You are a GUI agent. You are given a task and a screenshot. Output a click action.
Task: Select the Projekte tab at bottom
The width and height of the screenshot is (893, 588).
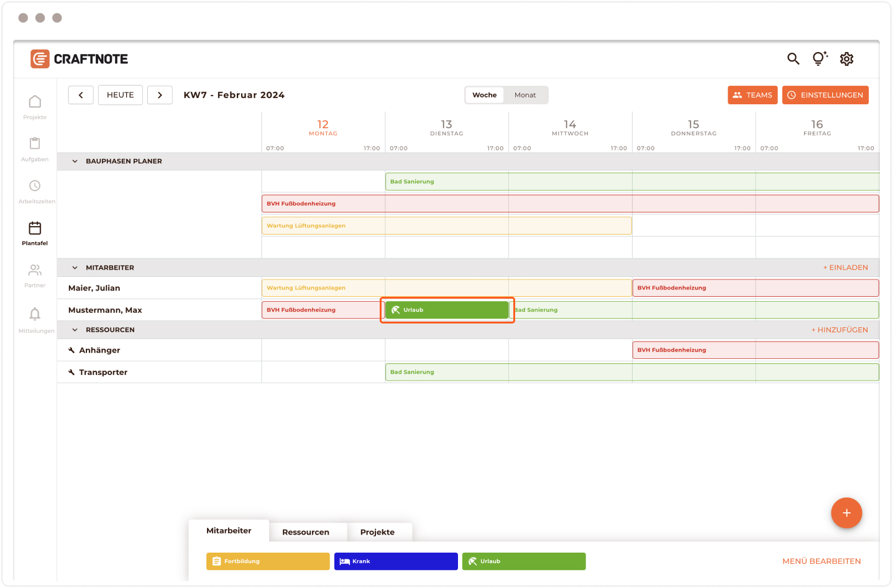(377, 532)
